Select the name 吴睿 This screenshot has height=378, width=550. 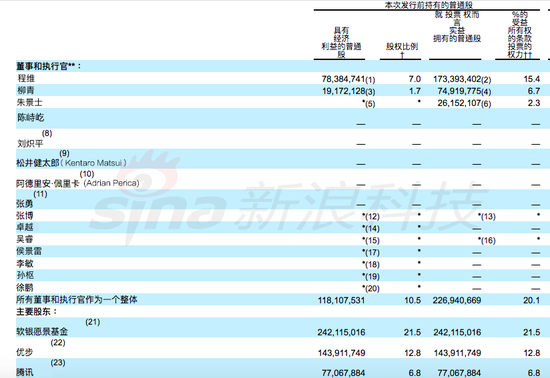tap(25, 239)
